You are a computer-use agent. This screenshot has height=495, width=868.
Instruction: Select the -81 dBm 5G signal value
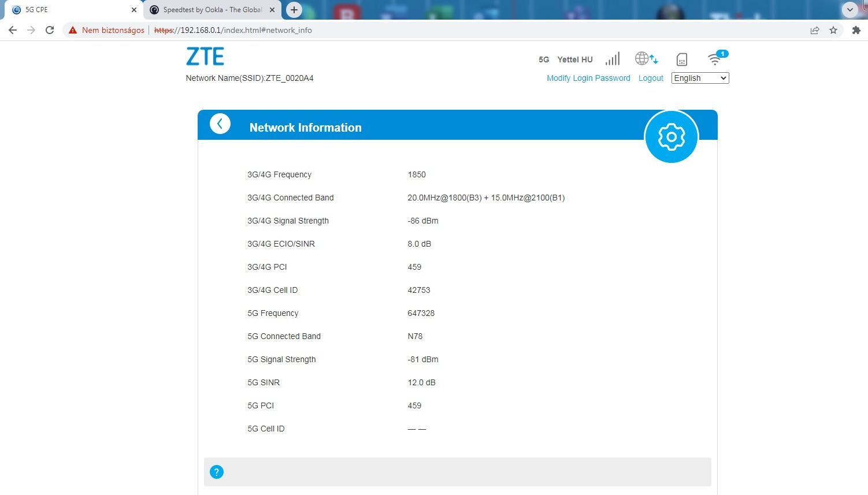423,359
